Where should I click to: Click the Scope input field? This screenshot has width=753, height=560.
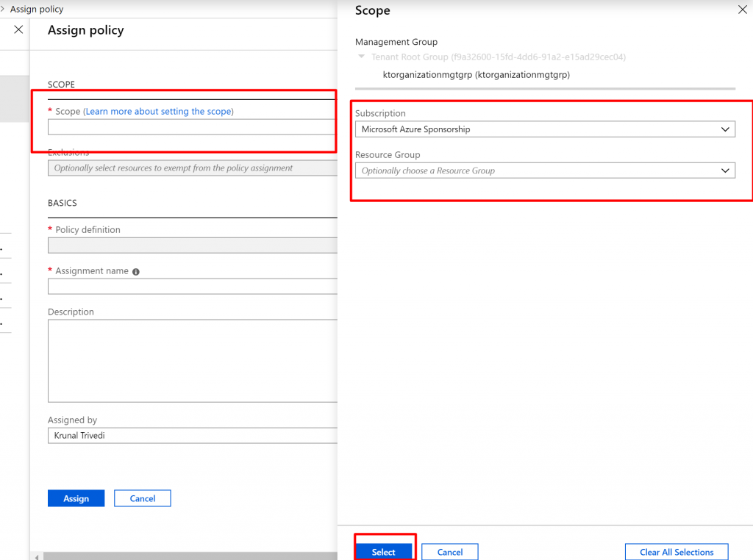click(191, 127)
